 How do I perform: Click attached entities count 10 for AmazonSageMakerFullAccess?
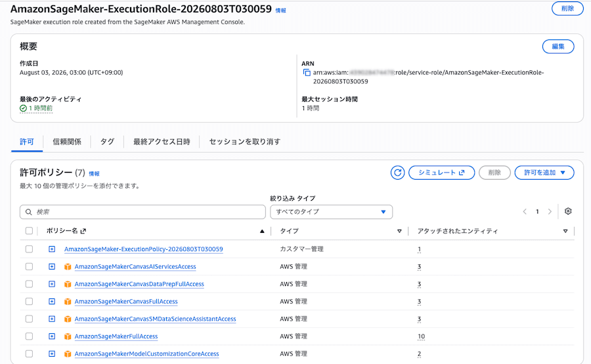coord(422,336)
